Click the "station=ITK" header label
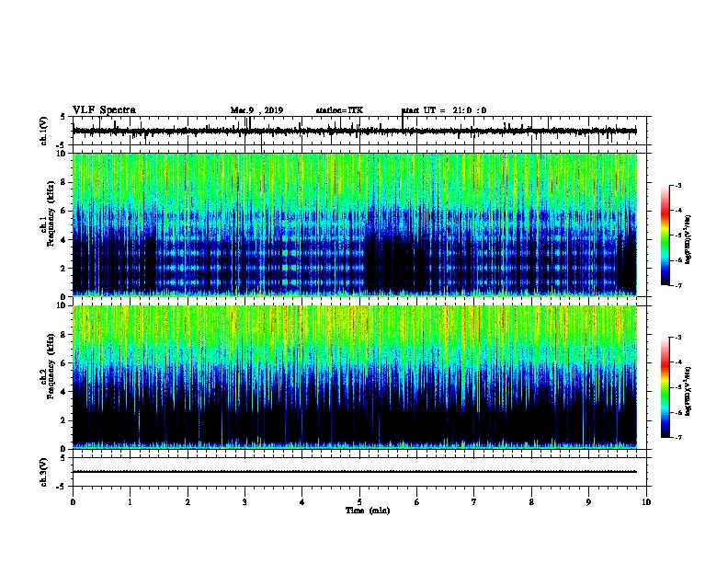The image size is (728, 563). pos(339,110)
